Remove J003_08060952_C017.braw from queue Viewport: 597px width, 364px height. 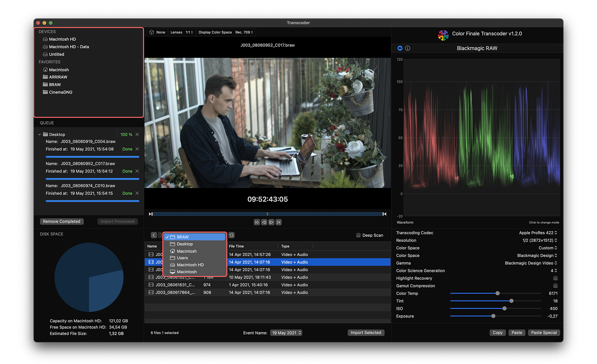137,171
